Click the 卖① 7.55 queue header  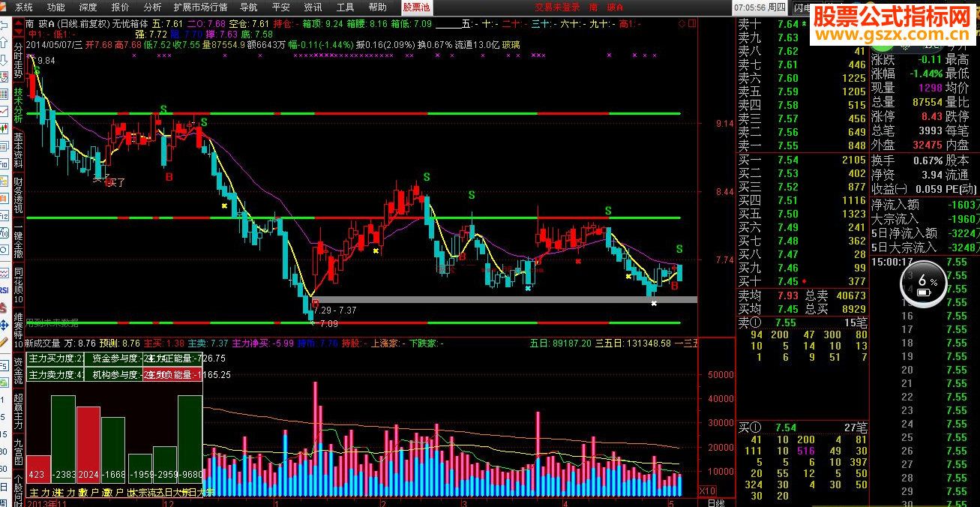pyautogui.click(x=802, y=322)
